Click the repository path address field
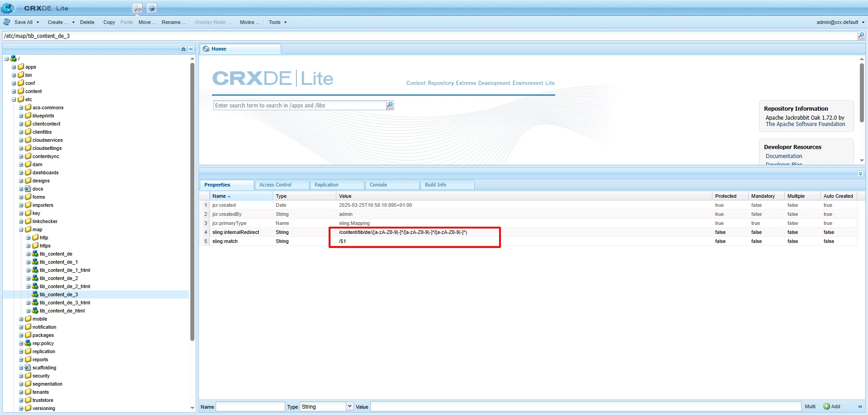 [x=430, y=36]
